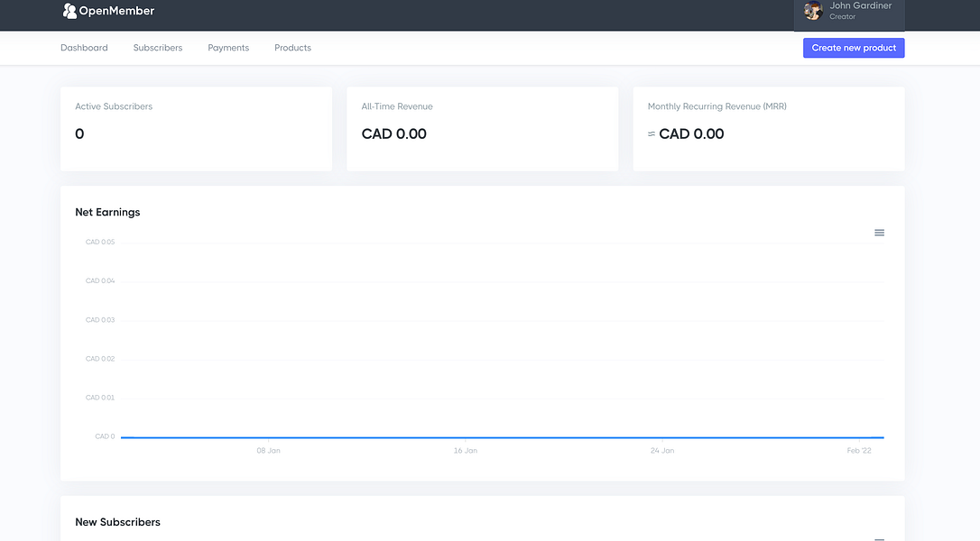
Task: Select the Active Subscribers label
Action: pos(114,106)
